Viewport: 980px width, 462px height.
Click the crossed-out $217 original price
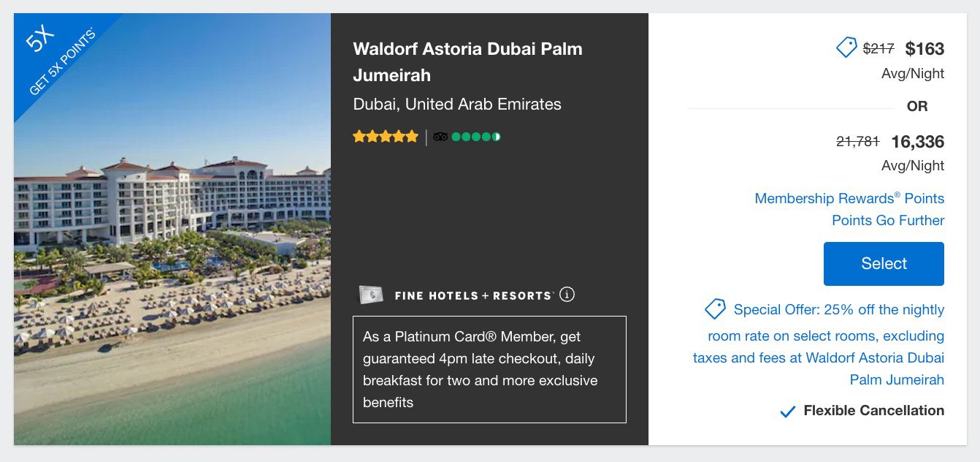pyautogui.click(x=878, y=48)
